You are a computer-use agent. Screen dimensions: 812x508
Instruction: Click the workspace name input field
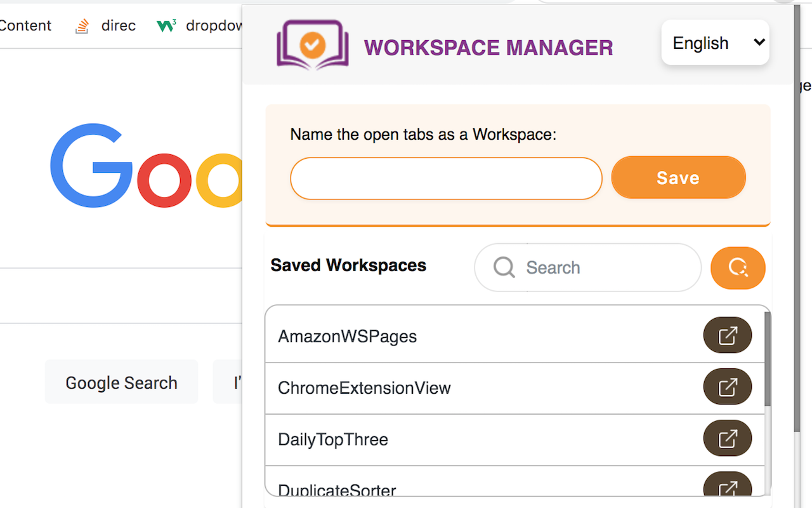[446, 178]
